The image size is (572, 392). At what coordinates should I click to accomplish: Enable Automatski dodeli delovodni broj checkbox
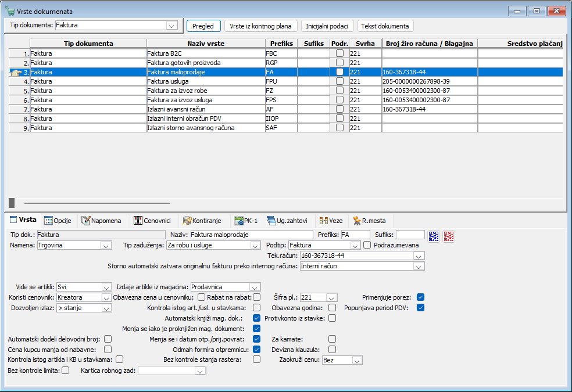108,339
